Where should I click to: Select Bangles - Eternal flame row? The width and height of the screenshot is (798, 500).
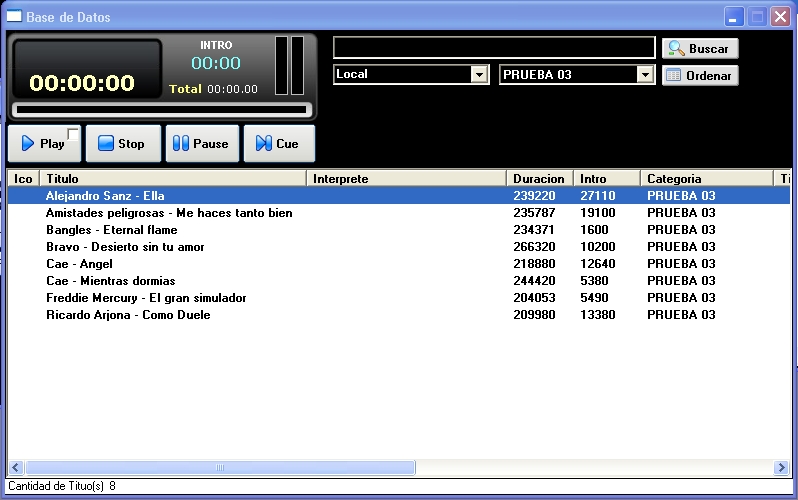click(x=398, y=230)
